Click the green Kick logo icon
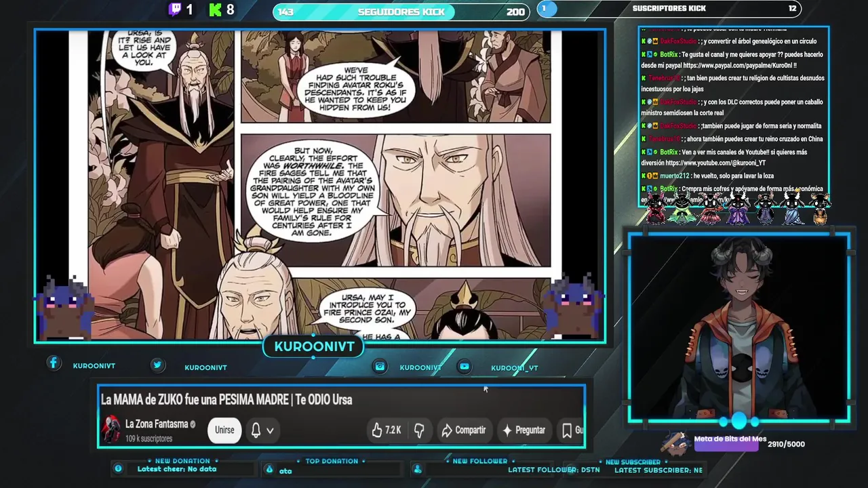Image resolution: width=868 pixels, height=488 pixels. pos(216,9)
